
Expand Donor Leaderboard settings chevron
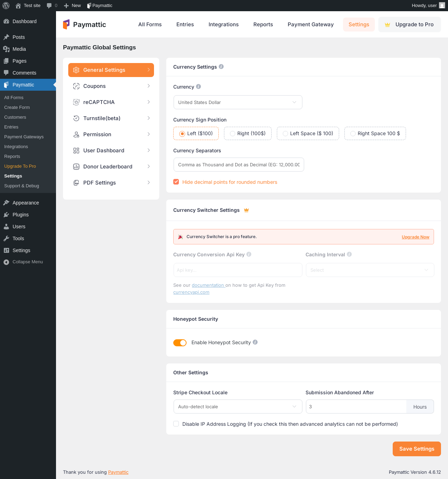(x=149, y=167)
